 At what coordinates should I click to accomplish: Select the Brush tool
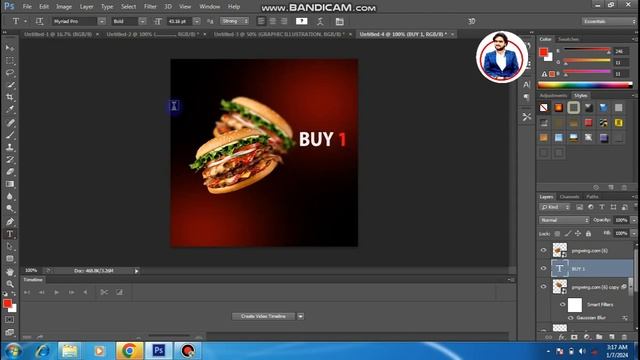click(x=10, y=135)
